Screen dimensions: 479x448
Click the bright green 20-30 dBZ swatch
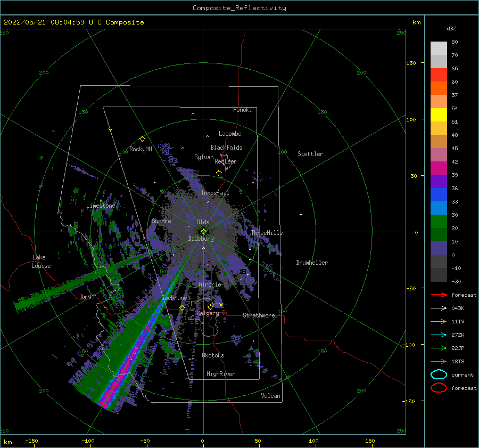pos(439,222)
